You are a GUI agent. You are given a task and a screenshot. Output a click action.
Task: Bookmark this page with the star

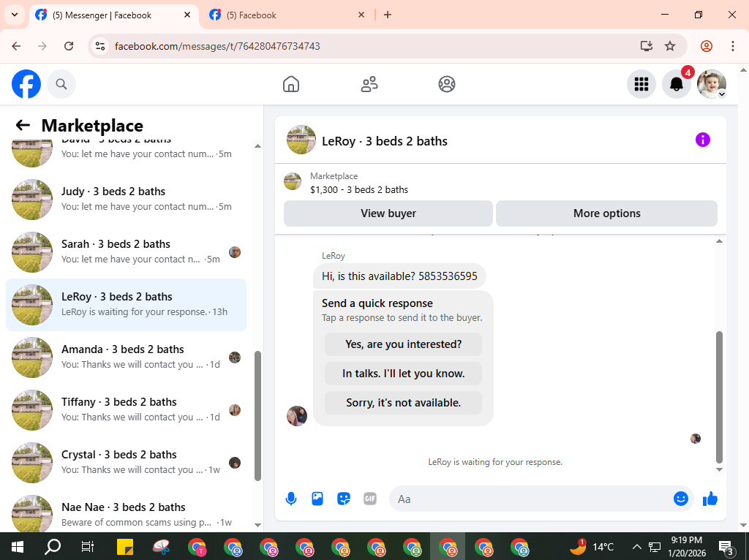pyautogui.click(x=670, y=46)
